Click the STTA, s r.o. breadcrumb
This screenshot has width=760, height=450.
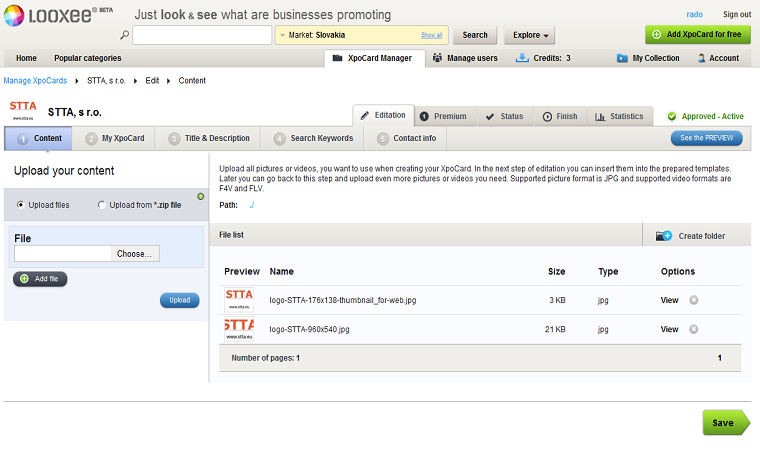pos(106,80)
